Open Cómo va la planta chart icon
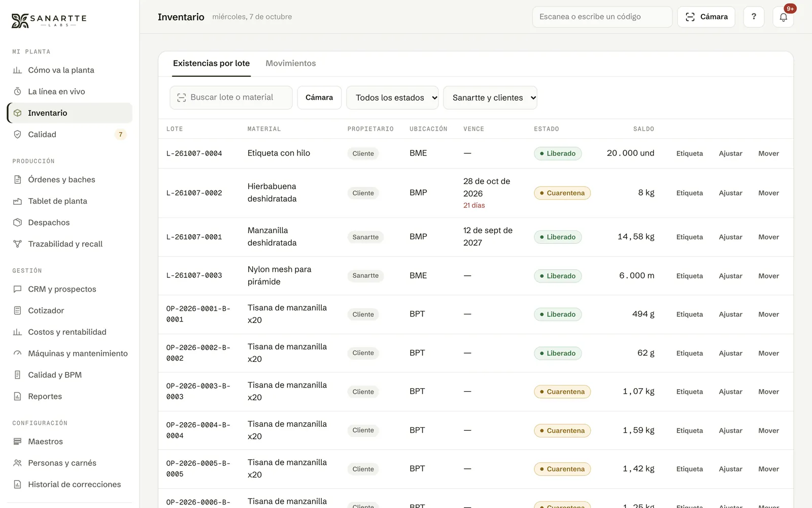812x508 pixels. point(17,70)
